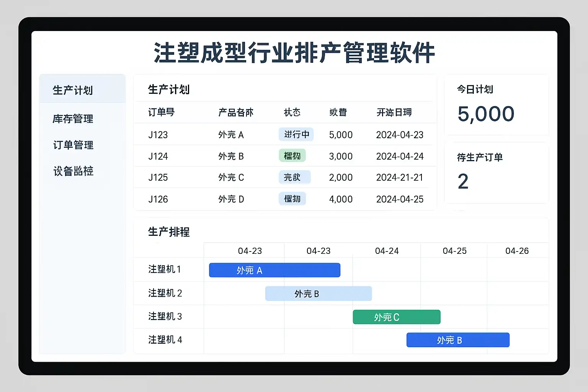Screen dimensions: 588x392
Task: Select 订单管理 sidebar item
Action: click(73, 145)
